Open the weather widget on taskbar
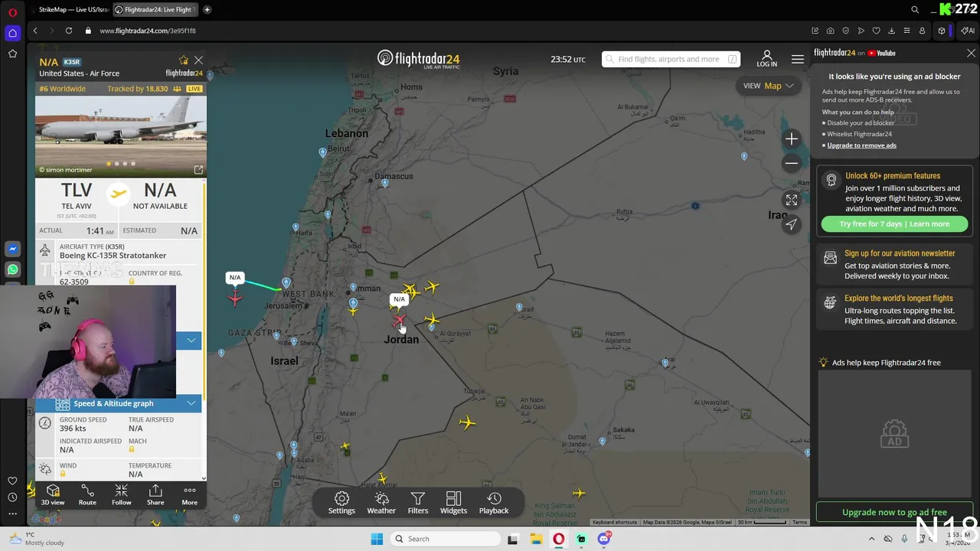 (37, 539)
